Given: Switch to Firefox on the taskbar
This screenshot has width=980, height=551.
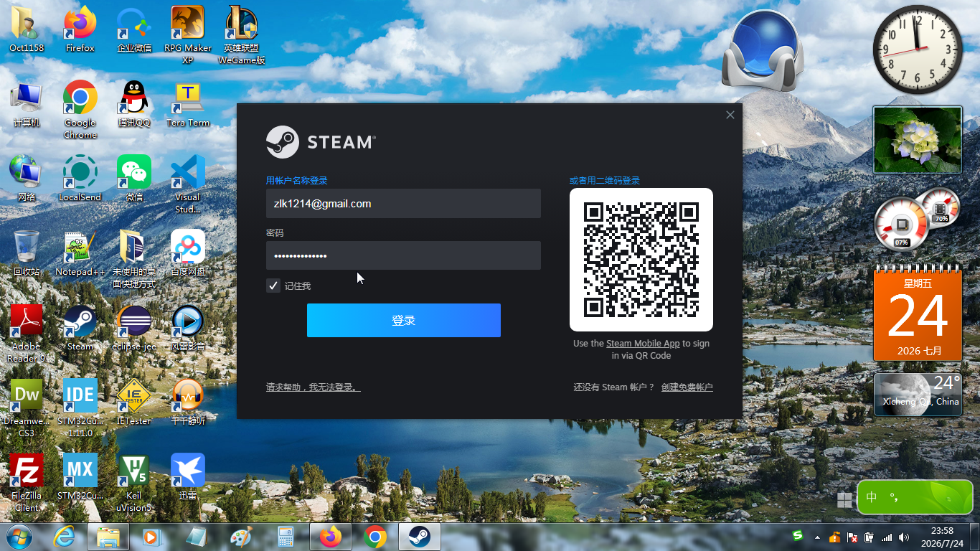Looking at the screenshot, I should (331, 537).
